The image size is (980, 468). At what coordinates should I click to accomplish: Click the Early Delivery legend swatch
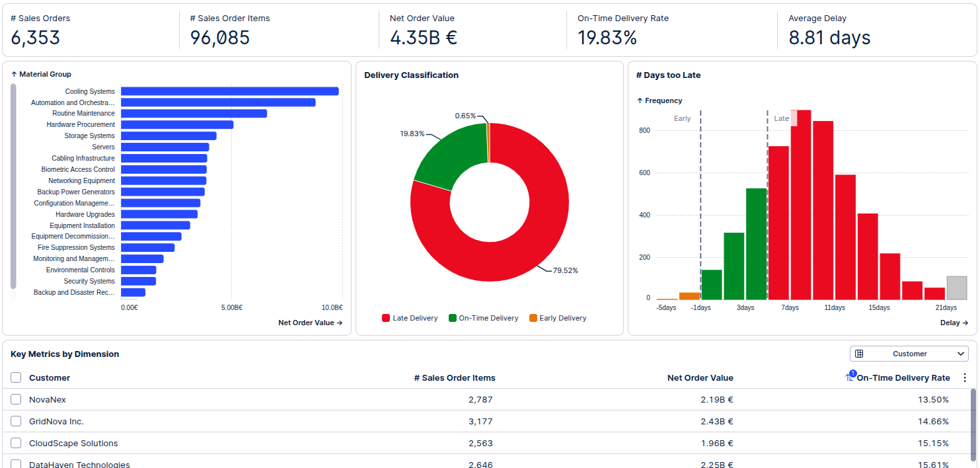[533, 318]
